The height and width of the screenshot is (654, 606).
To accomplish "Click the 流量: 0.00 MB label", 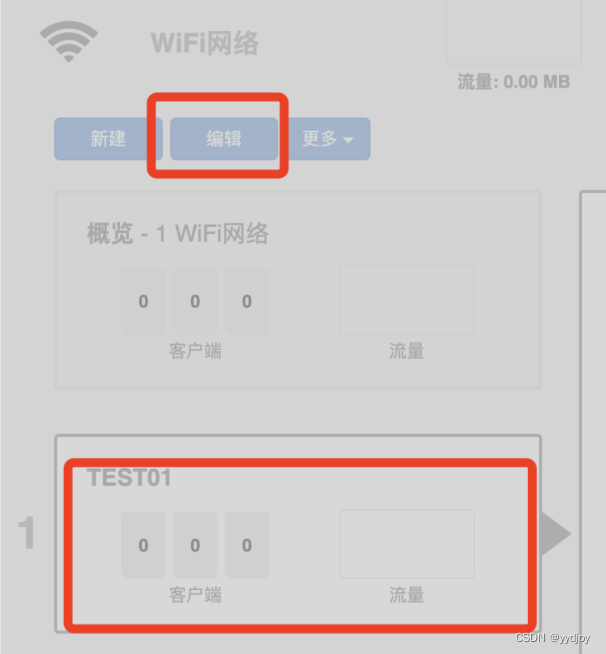I will 514,82.
